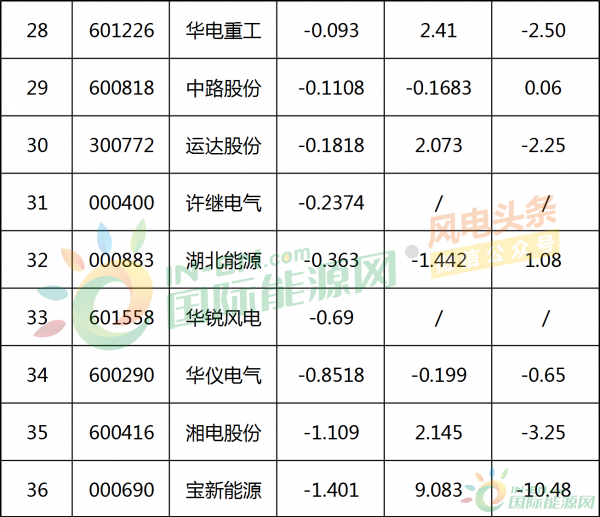Select company name 华锐风电

point(223,318)
